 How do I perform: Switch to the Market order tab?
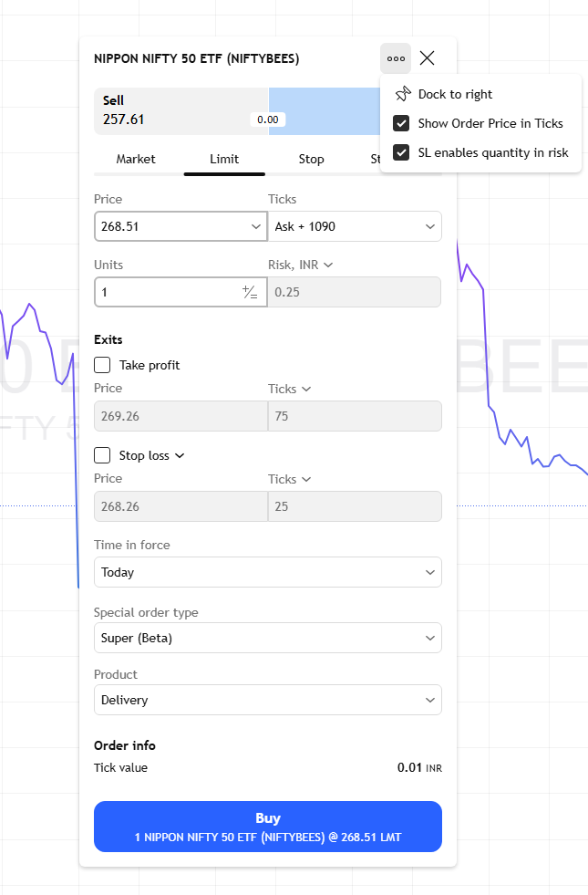pos(136,159)
